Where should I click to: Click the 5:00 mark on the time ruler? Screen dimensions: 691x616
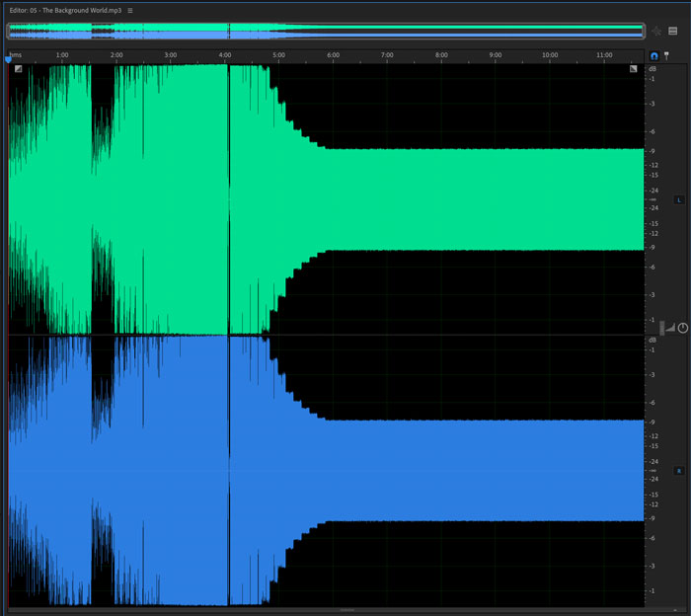click(x=279, y=55)
